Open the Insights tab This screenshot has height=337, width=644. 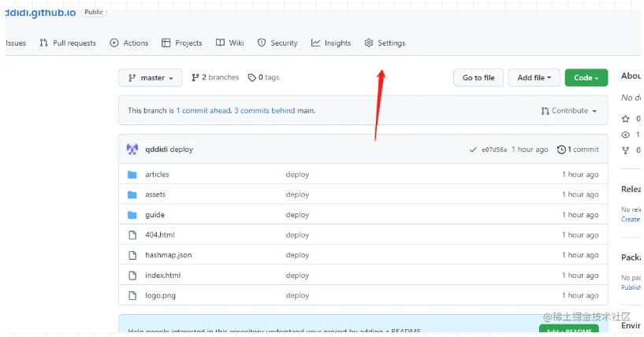[331, 43]
